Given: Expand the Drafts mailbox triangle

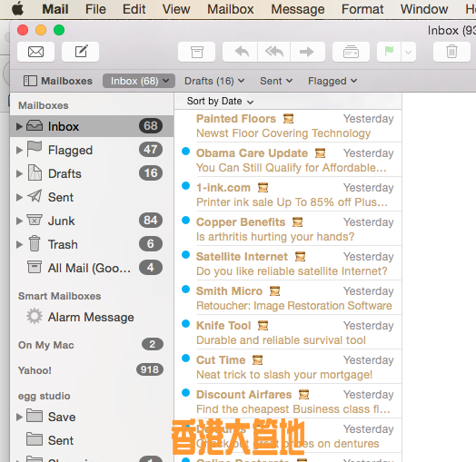Looking at the screenshot, I should [x=19, y=173].
